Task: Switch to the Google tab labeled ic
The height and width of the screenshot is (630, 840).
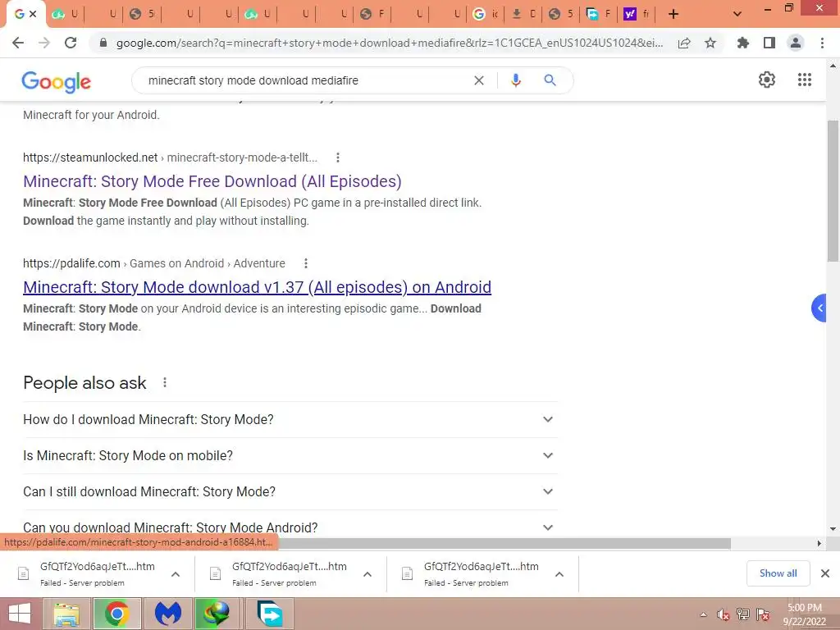Action: pyautogui.click(x=486, y=14)
